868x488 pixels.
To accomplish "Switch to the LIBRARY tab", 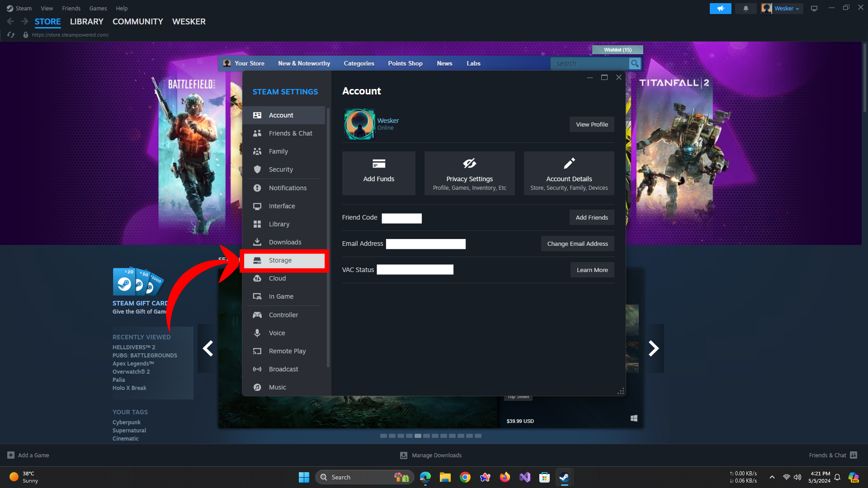I will (x=86, y=22).
